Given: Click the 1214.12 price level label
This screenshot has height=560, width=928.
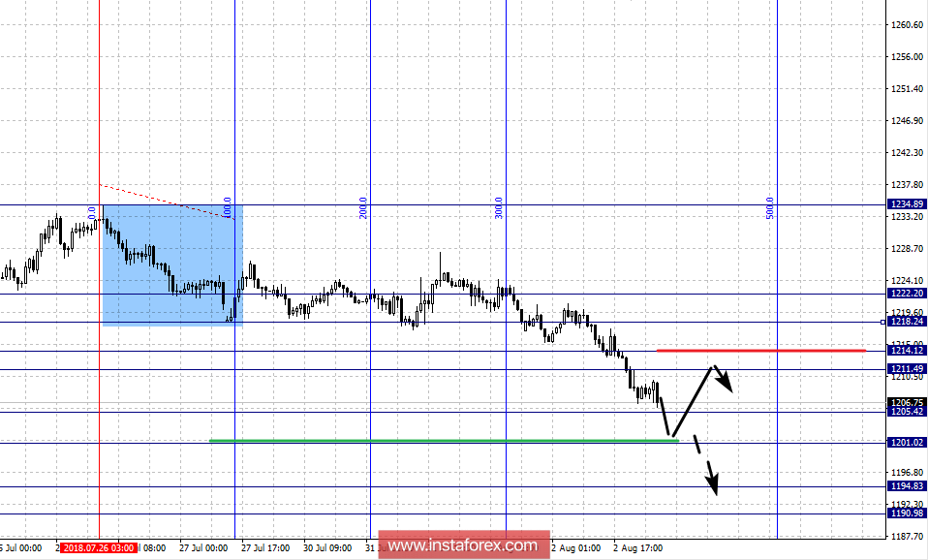Looking at the screenshot, I should coord(908,350).
